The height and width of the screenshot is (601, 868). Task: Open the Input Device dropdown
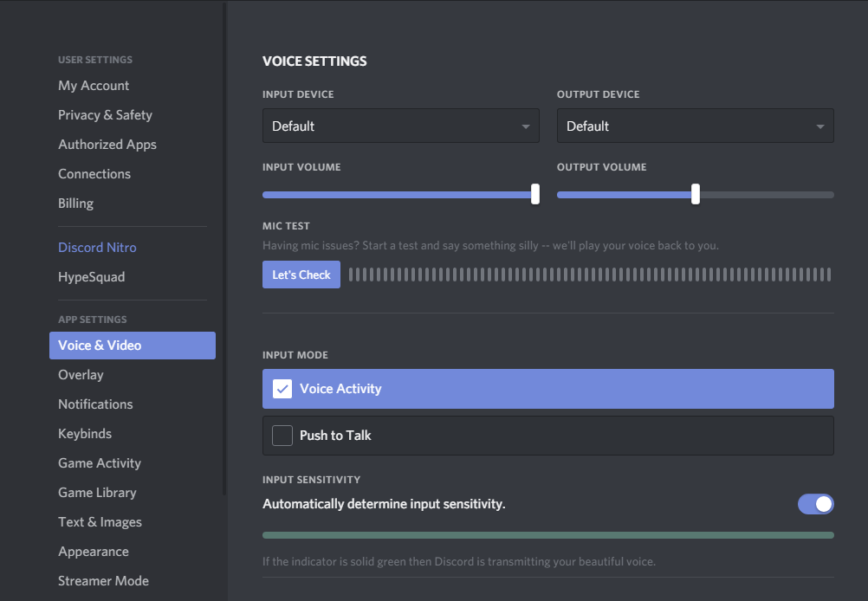click(400, 126)
